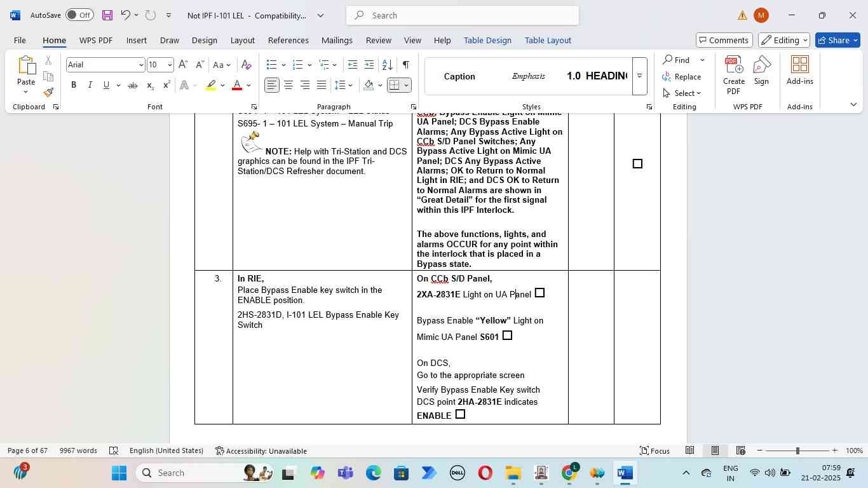Screen dimensions: 868x488
Task: Click Accessibility: Unavailable in status bar
Action: [x=261, y=451]
